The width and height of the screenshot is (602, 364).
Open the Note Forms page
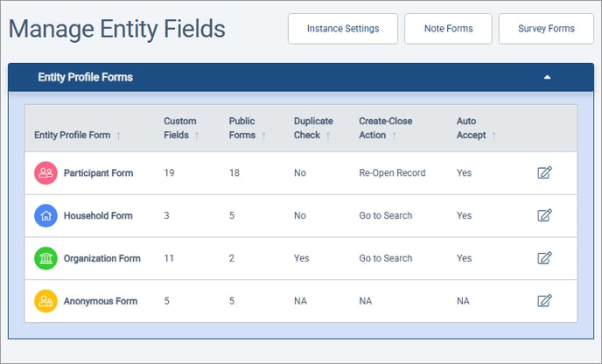448,29
